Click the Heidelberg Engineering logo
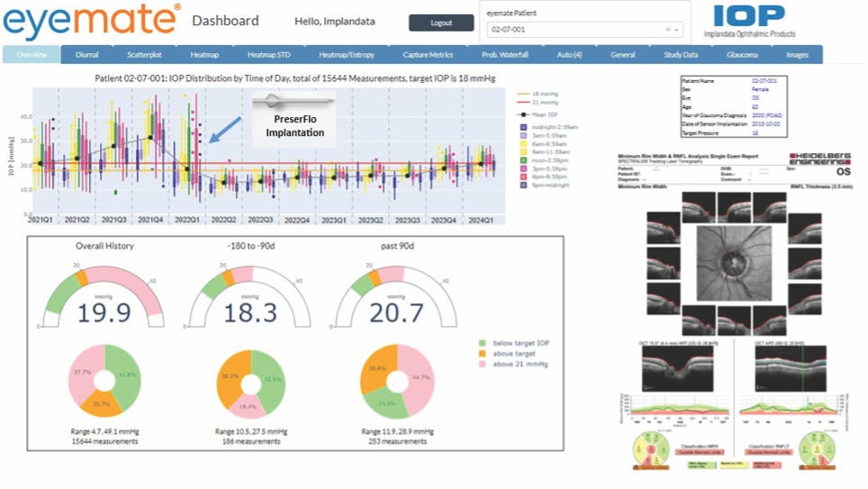The image size is (868, 489). [819, 156]
